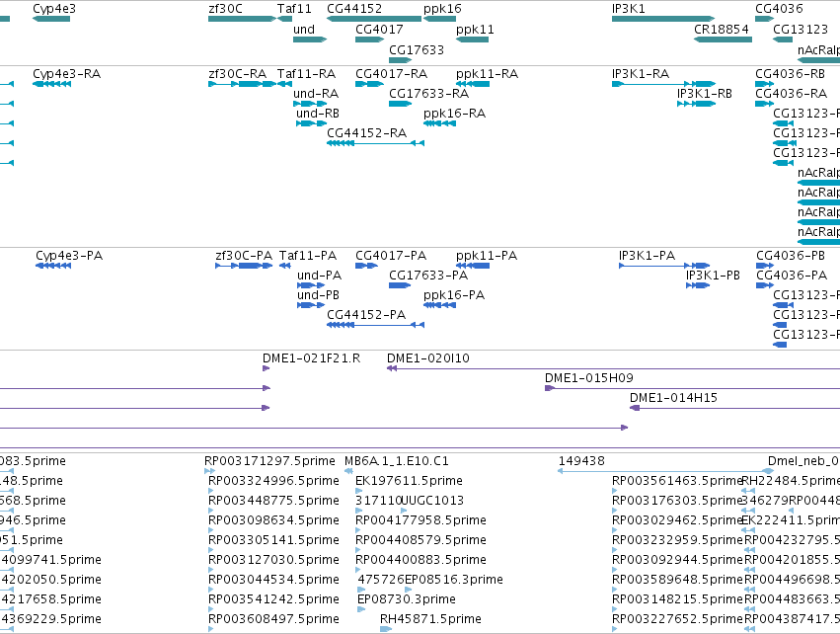Select the CG4036-PA protein feature
Viewport: 840px width, 634px height.
tap(765, 285)
